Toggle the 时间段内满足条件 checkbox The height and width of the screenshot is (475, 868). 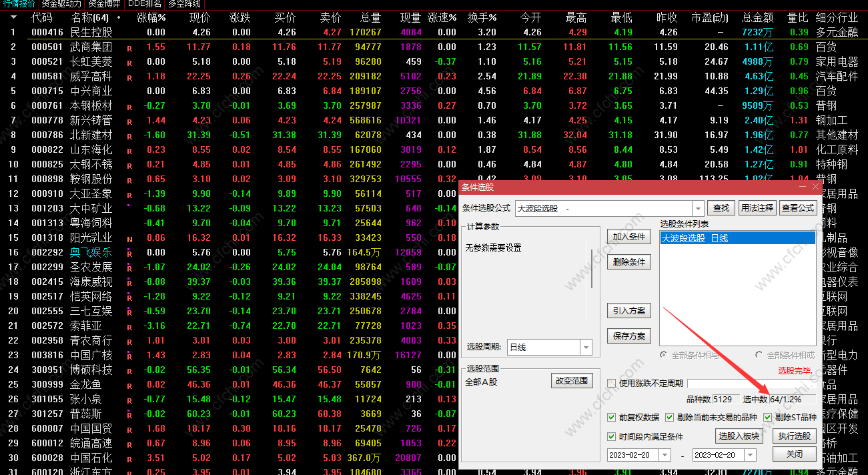(612, 437)
